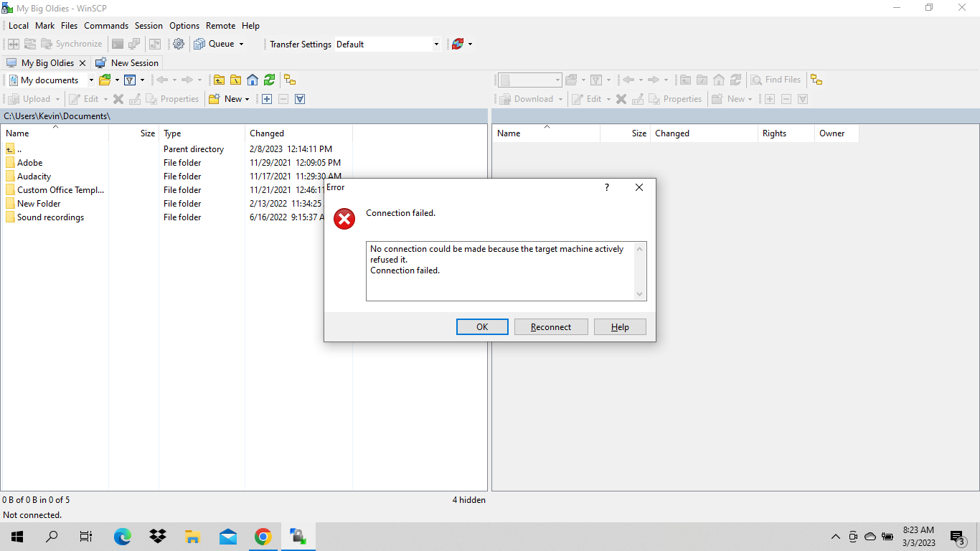Click OK in the Error dialog
The image size is (980, 551).
click(482, 327)
